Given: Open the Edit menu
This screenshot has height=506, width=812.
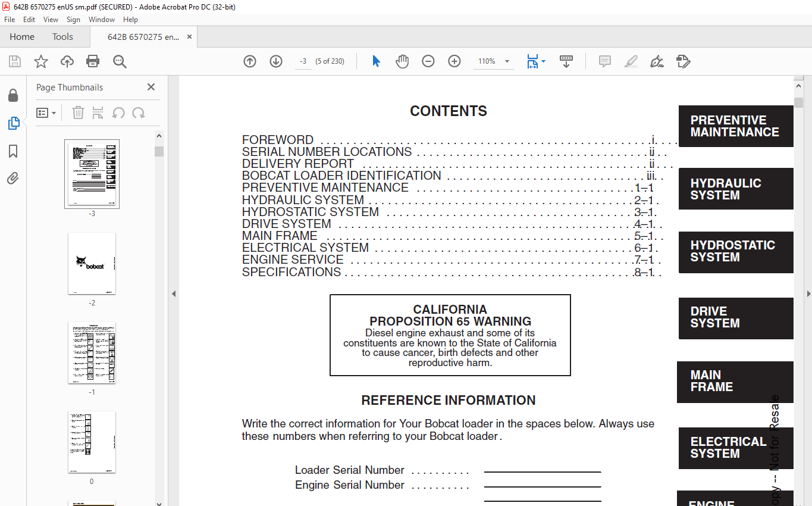Looking at the screenshot, I should [x=29, y=20].
